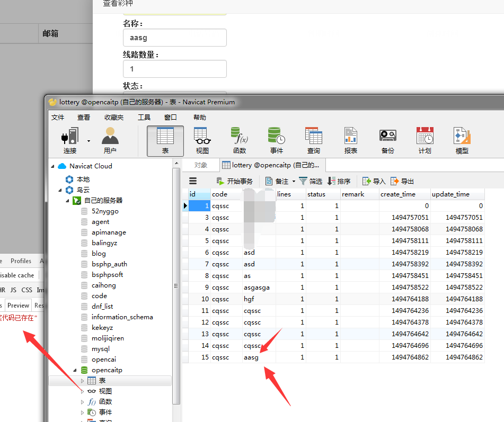Viewport: 504px width, 422px height.
Task: Open the 连接 connection tool
Action: click(x=70, y=140)
